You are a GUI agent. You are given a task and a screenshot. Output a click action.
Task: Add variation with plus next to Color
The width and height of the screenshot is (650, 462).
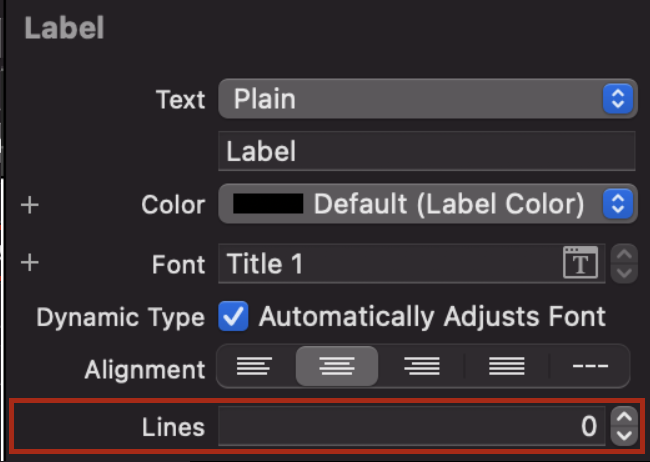point(30,205)
